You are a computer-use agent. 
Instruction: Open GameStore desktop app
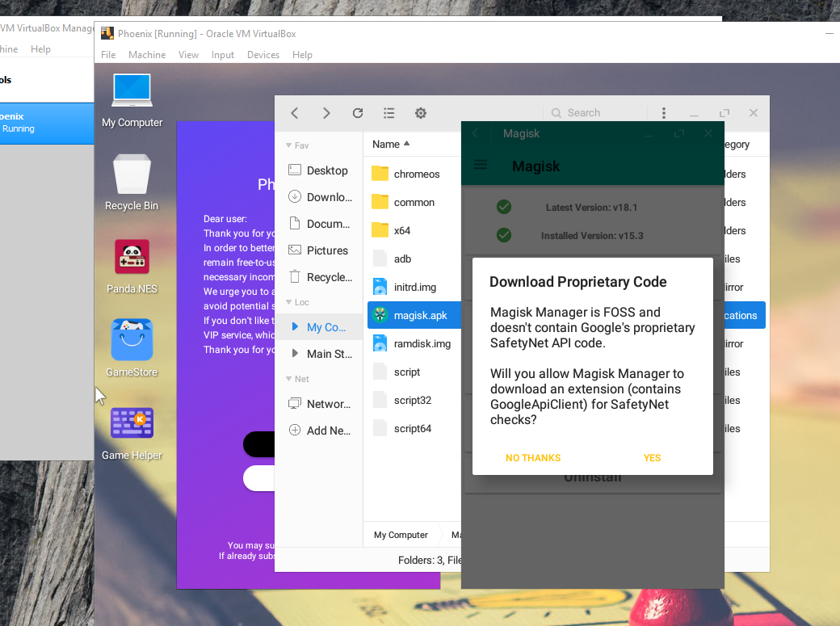pyautogui.click(x=132, y=349)
